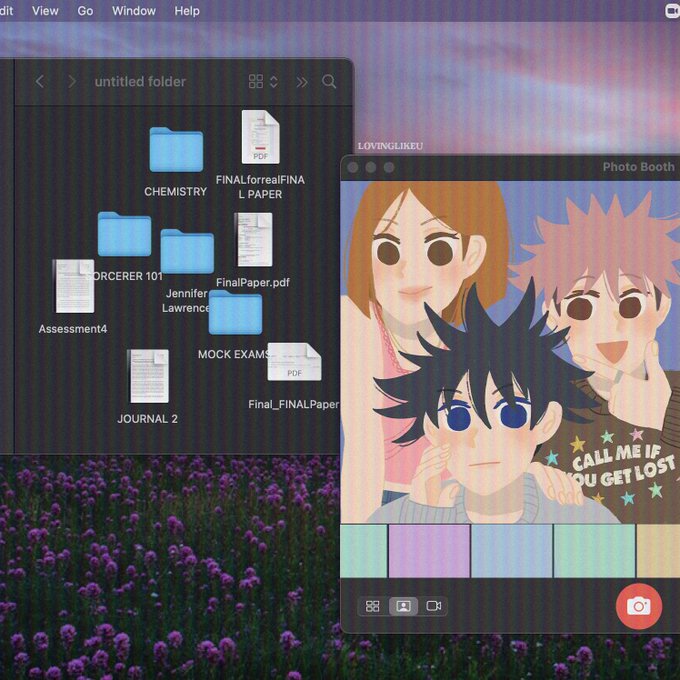Click the Finder search magnifier icon
Image resolution: width=680 pixels, height=680 pixels.
pyautogui.click(x=329, y=82)
